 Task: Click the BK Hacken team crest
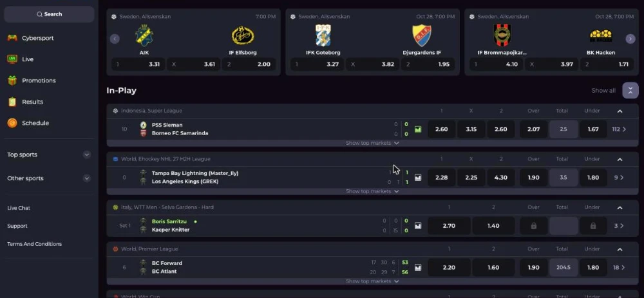pyautogui.click(x=601, y=35)
